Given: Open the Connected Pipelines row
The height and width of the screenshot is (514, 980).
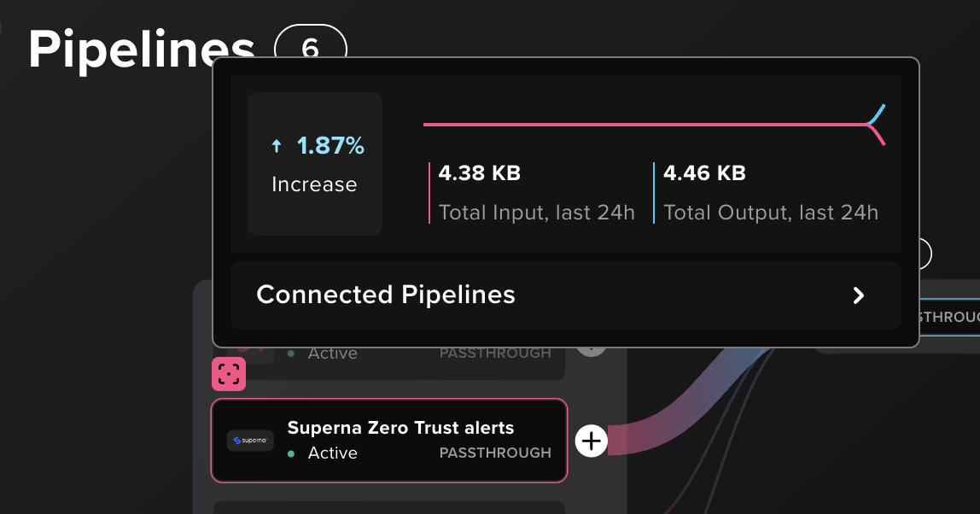Looking at the screenshot, I should coord(566,295).
